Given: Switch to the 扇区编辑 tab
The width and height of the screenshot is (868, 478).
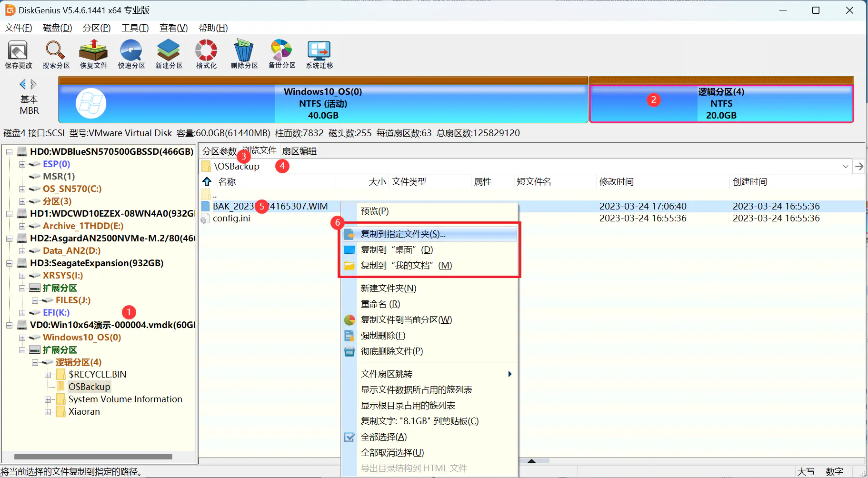Looking at the screenshot, I should coord(299,151).
